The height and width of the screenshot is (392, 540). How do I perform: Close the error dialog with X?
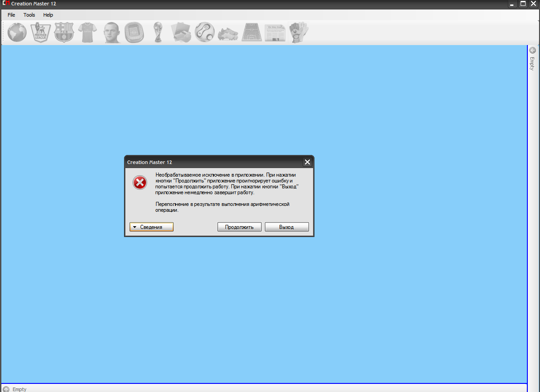pos(308,162)
